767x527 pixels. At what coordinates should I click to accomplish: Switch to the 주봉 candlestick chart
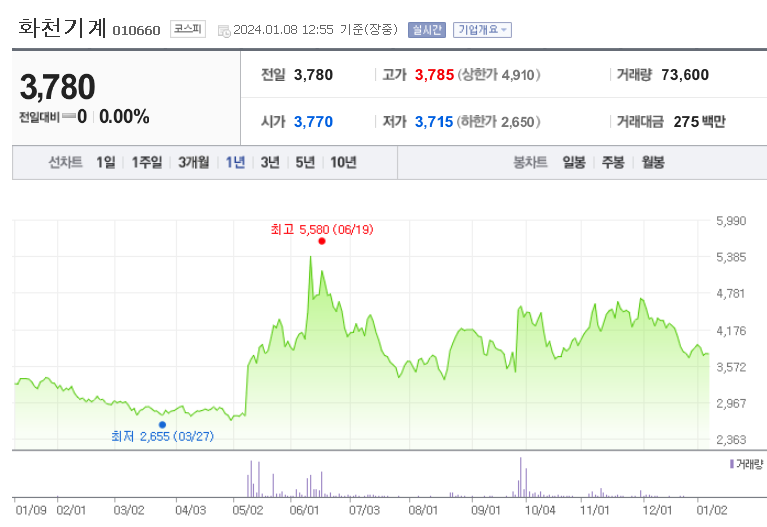click(613, 162)
